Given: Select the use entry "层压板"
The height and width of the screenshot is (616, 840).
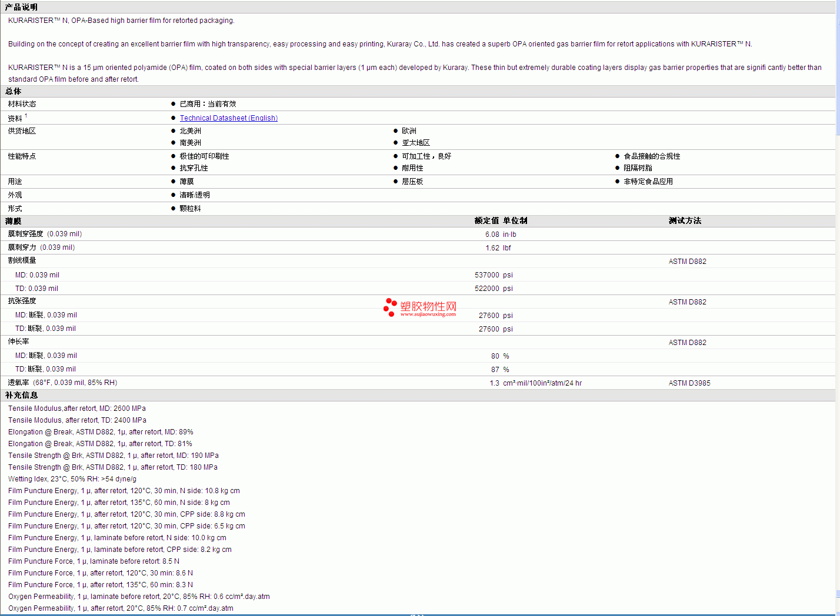Looking at the screenshot, I should 413,182.
